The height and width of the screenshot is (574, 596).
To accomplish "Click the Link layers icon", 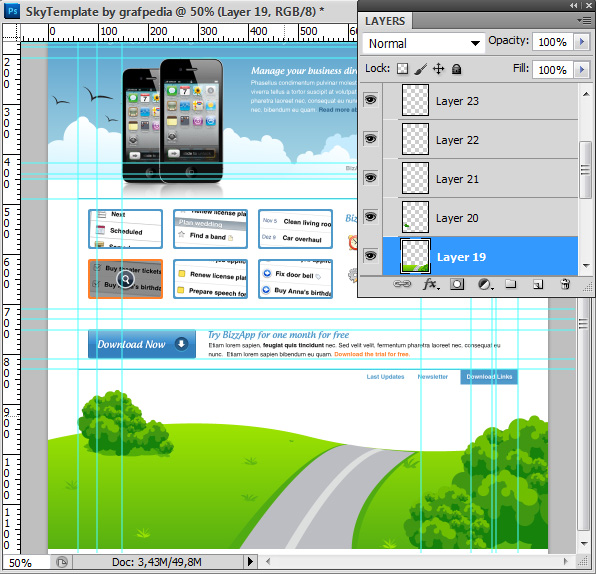I will [x=402, y=284].
